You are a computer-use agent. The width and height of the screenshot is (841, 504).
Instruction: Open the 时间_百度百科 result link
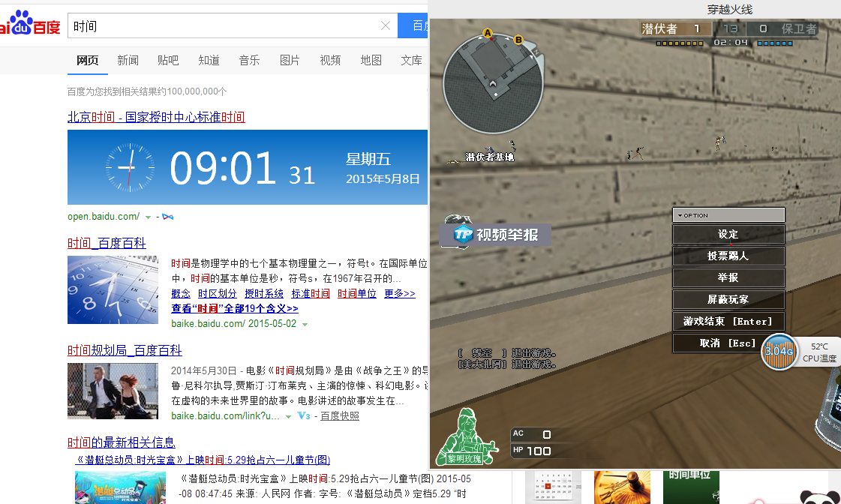[107, 243]
